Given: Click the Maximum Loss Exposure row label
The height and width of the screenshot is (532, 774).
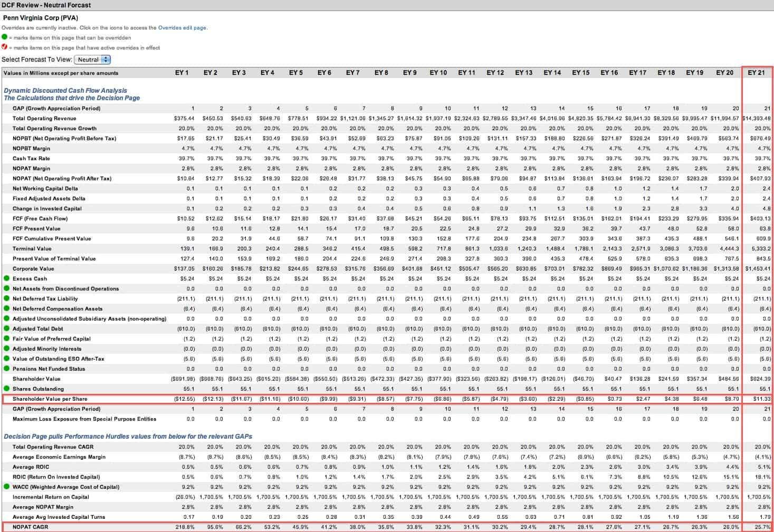Looking at the screenshot, I should point(84,419).
